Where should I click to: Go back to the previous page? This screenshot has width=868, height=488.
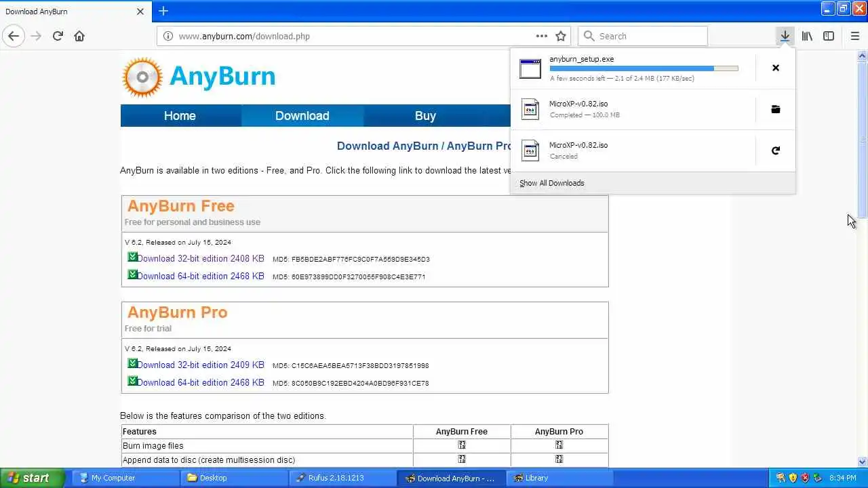click(x=14, y=36)
